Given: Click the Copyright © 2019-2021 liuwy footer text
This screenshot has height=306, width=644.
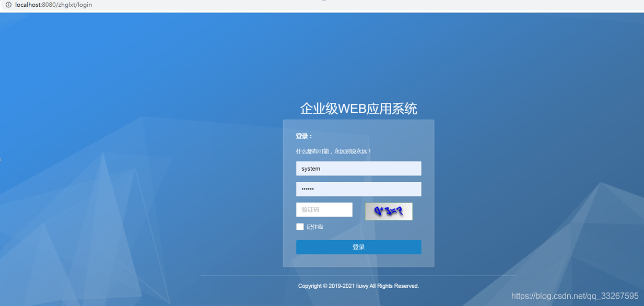Looking at the screenshot, I should [x=358, y=286].
